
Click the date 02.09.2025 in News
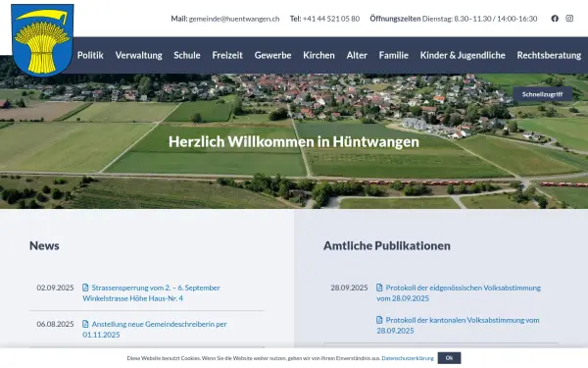click(x=55, y=288)
